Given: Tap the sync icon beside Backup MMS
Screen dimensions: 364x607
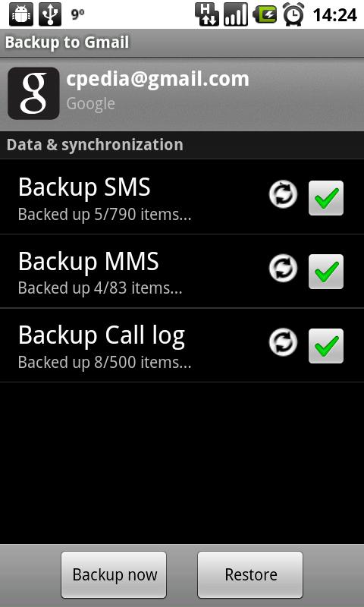Looking at the screenshot, I should [x=283, y=268].
